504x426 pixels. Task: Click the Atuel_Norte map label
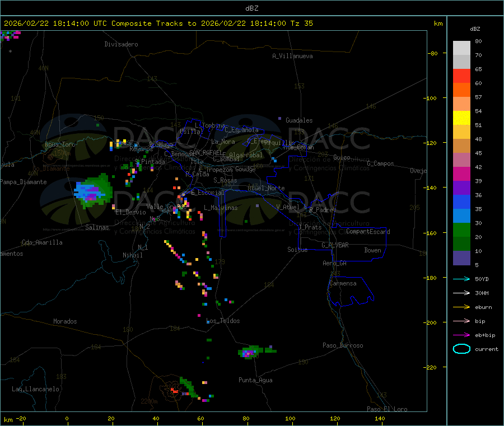[x=266, y=188]
